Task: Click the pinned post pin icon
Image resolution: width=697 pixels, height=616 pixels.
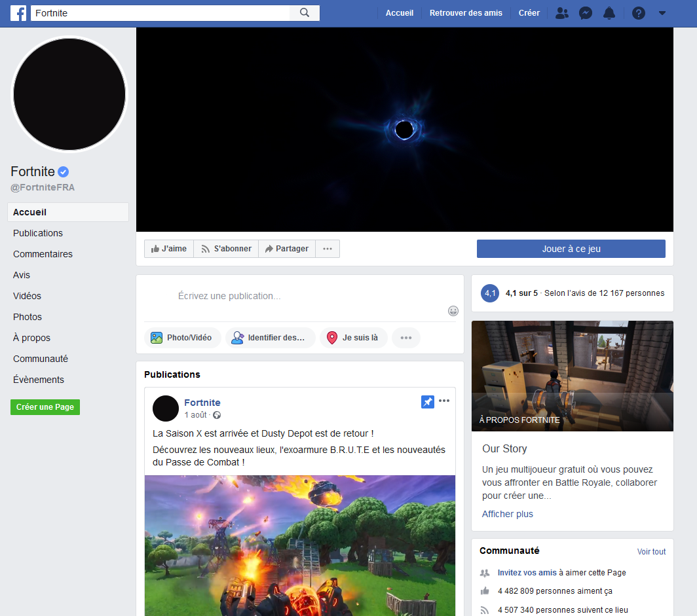Action: (x=428, y=402)
